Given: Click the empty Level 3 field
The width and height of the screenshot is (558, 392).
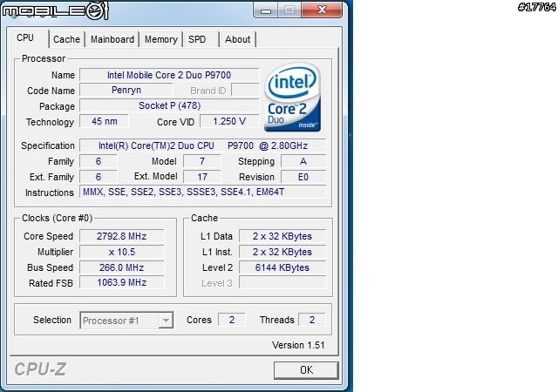Looking at the screenshot, I should (x=282, y=282).
